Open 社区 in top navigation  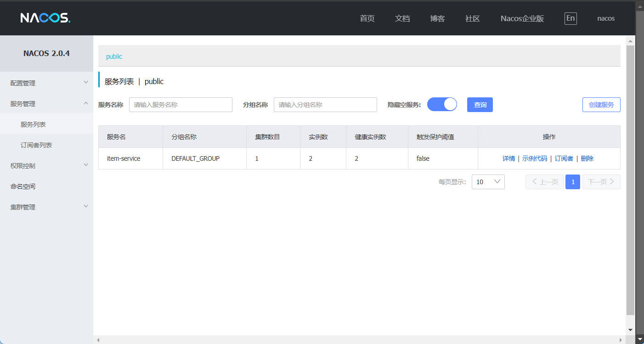(472, 18)
